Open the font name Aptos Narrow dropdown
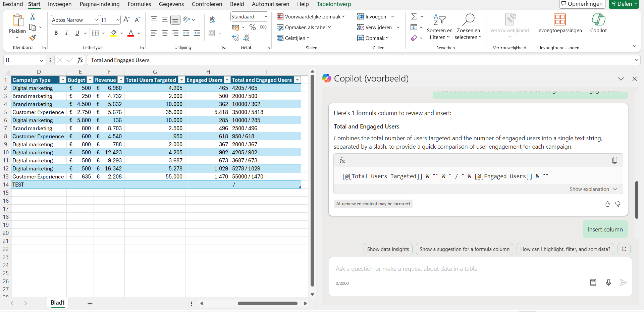The width and height of the screenshot is (644, 312). 97,20
